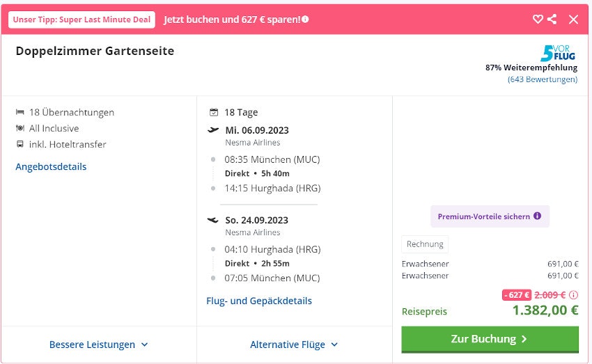Click return flight plane icon

[213, 220]
